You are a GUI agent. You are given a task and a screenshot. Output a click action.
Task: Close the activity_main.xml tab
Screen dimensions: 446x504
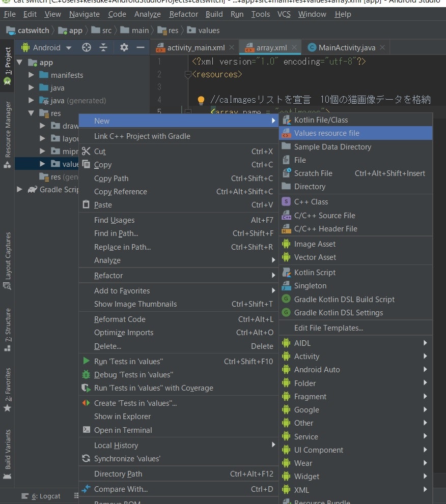[x=232, y=48]
